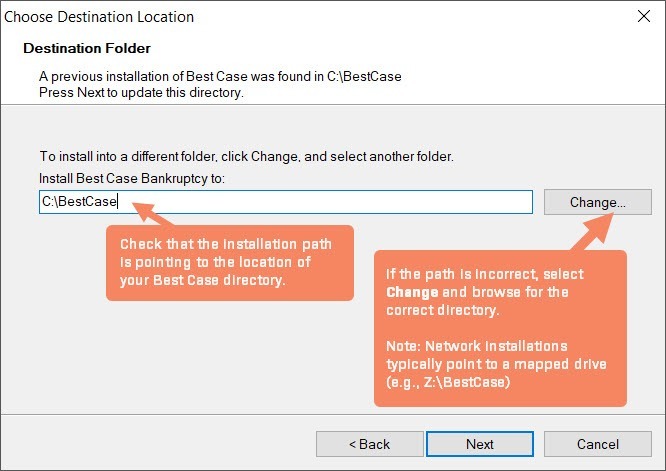Image resolution: width=666 pixels, height=471 pixels.
Task: Click the 'Press Next to update' line
Action: (141, 92)
